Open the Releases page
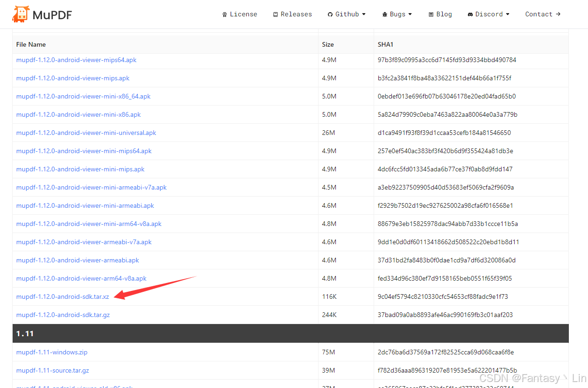Screen dimensions: 588x388 coord(292,14)
